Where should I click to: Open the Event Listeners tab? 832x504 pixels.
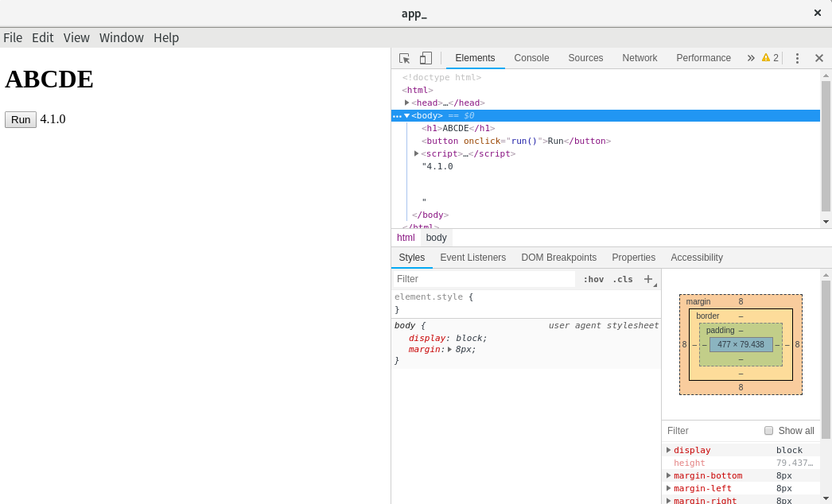pos(472,258)
